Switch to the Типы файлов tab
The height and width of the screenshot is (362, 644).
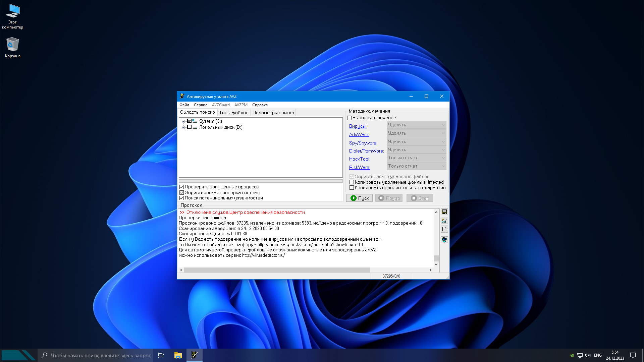233,113
